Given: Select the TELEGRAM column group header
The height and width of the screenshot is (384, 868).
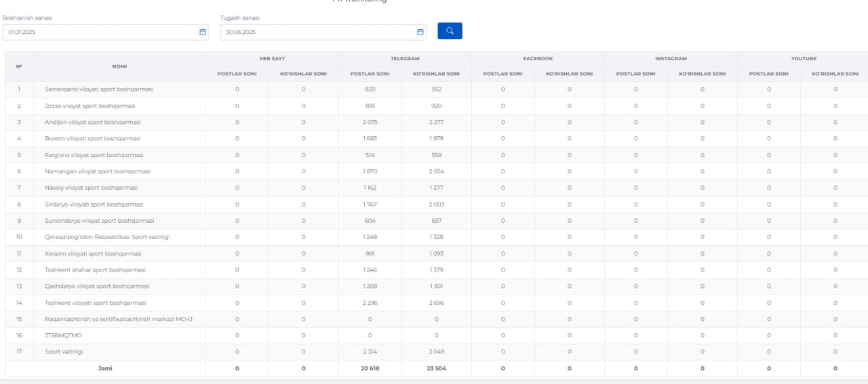Looking at the screenshot, I should (x=404, y=59).
